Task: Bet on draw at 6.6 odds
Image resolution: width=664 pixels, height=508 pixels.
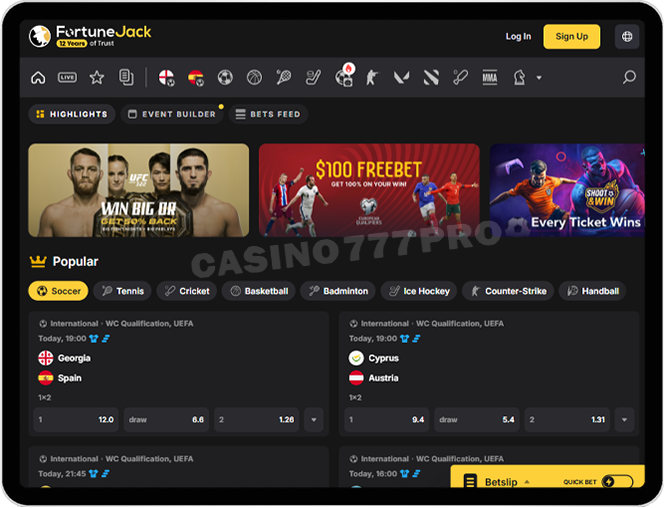Action: (x=166, y=420)
